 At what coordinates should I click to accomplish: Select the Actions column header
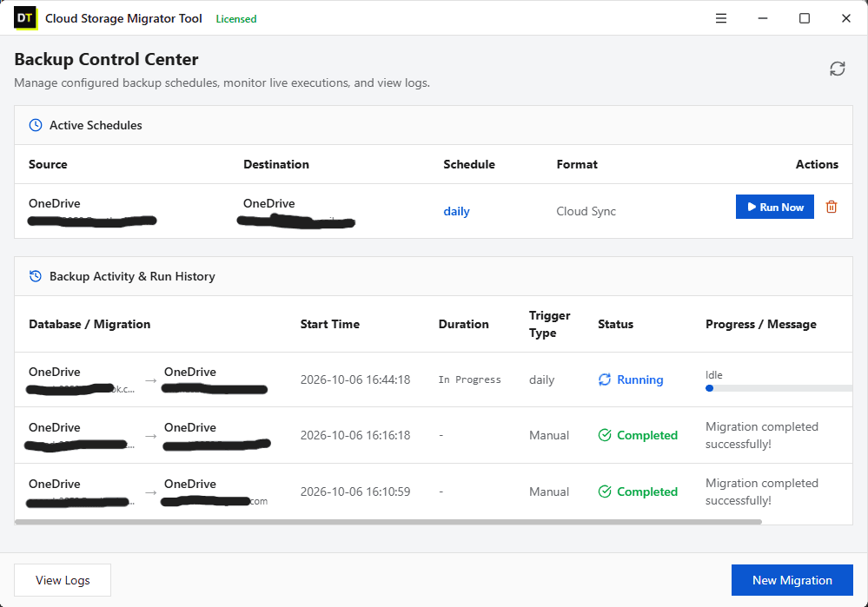817,164
